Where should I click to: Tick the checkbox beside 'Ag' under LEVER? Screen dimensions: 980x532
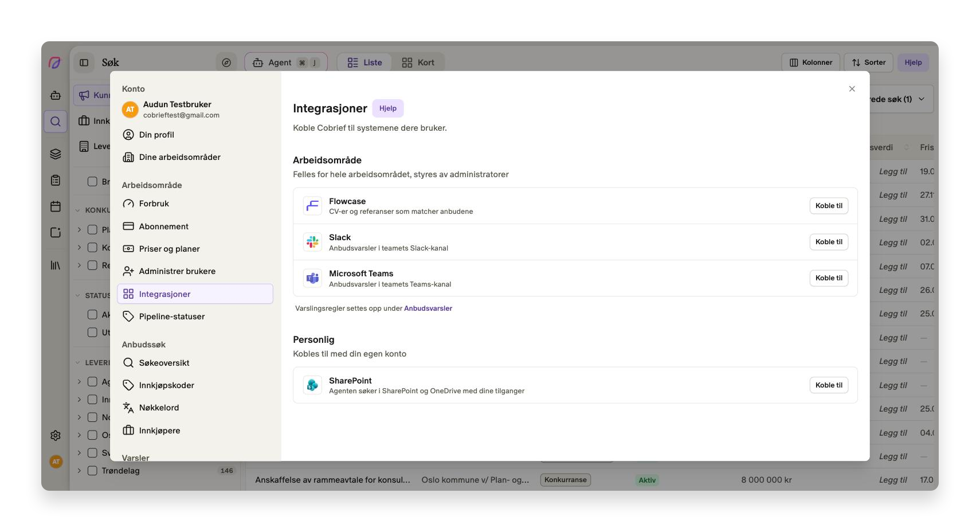pyautogui.click(x=92, y=382)
